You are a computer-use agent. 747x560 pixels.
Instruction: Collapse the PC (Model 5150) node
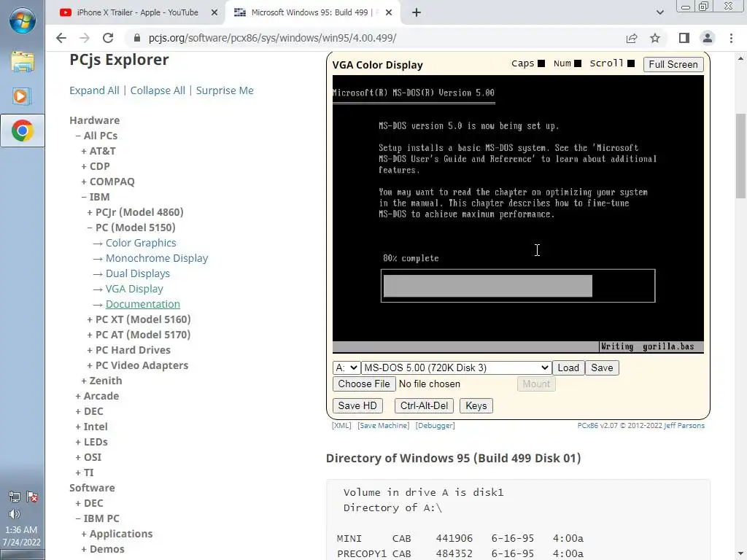click(x=131, y=227)
